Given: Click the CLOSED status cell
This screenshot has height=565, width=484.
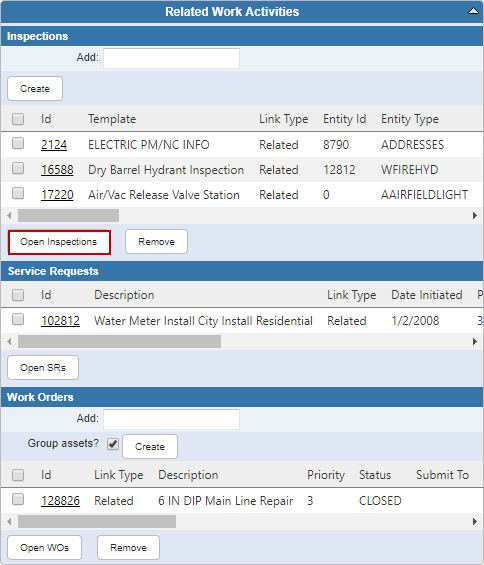Looking at the screenshot, I should (380, 501).
